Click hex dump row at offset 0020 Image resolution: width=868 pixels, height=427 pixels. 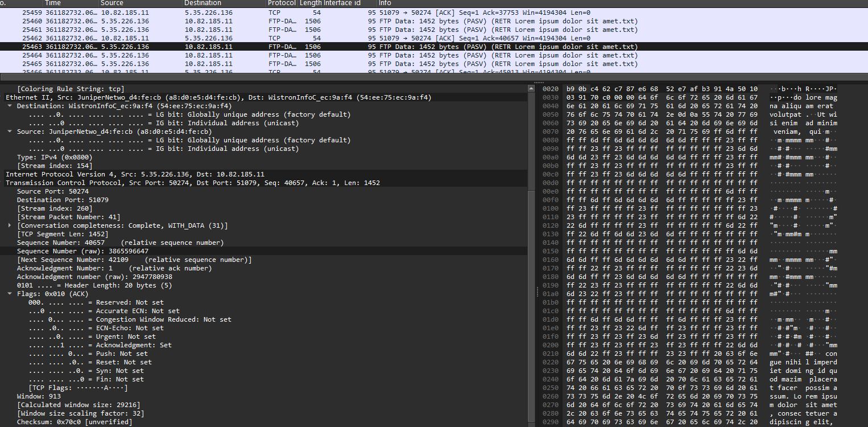(x=690, y=89)
